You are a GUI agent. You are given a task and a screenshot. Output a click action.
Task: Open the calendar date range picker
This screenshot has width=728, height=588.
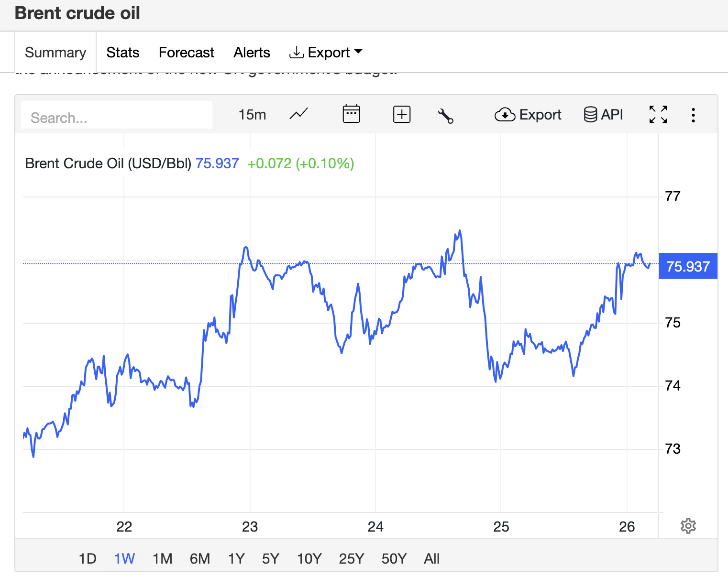pos(351,114)
